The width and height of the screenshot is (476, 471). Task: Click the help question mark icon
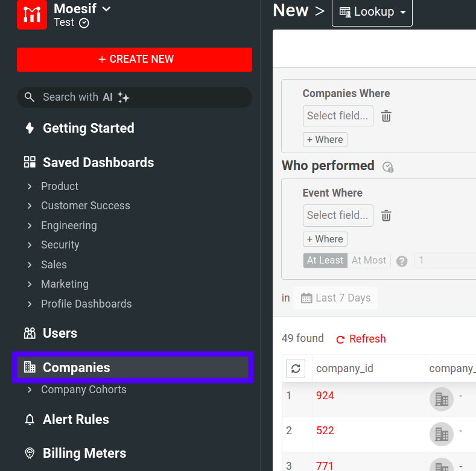[x=402, y=261]
